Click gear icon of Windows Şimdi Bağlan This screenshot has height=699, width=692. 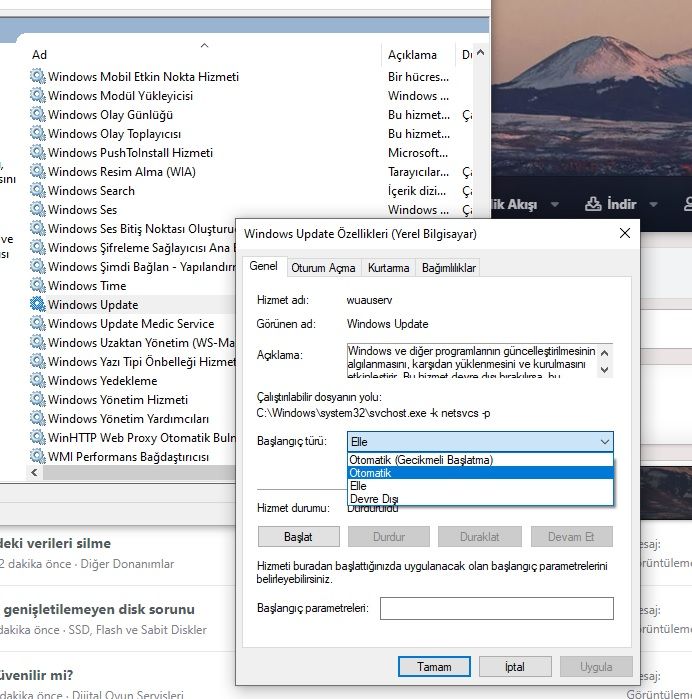coord(38,267)
